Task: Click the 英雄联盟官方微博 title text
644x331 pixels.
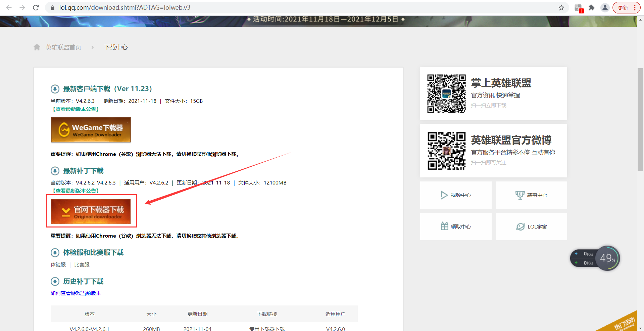Action: 511,140
